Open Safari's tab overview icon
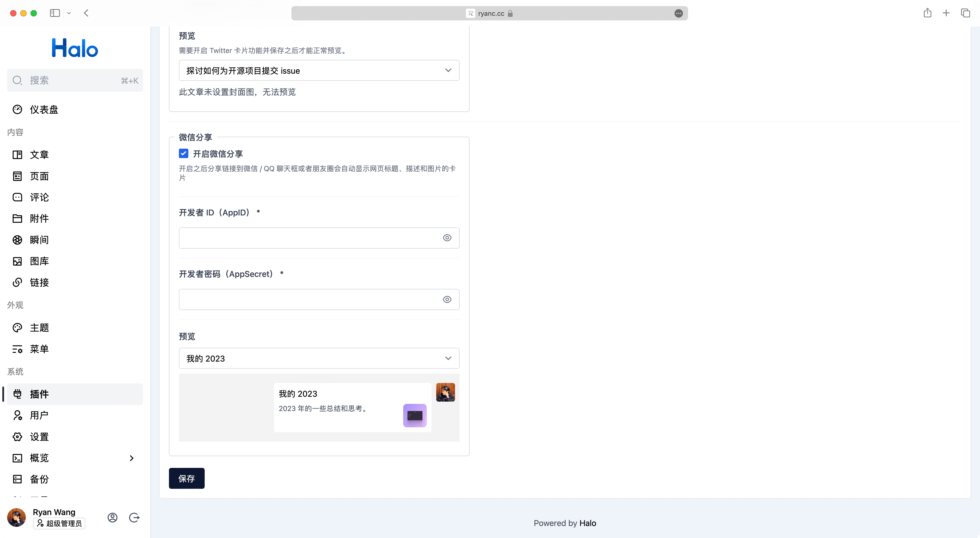The height and width of the screenshot is (538, 980). pos(965,13)
